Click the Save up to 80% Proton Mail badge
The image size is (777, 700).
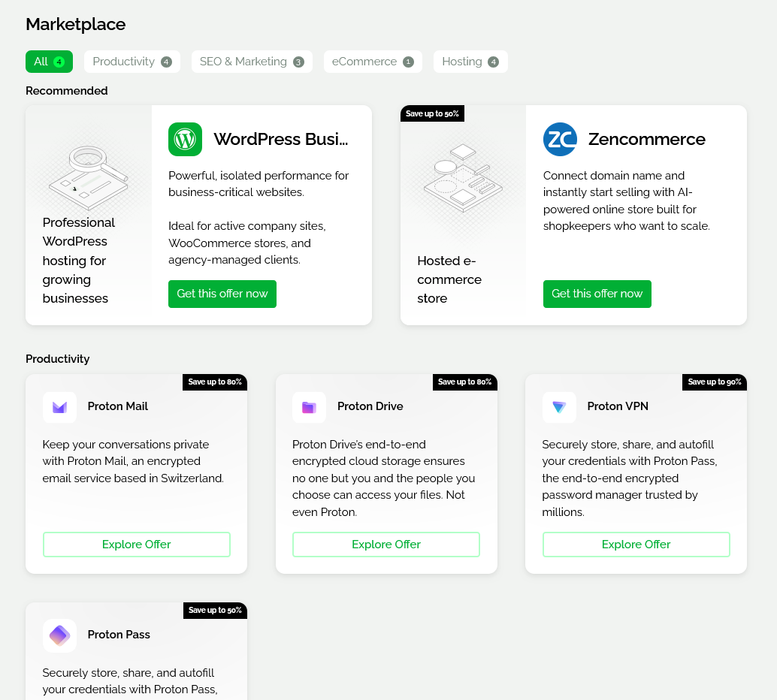tap(215, 382)
